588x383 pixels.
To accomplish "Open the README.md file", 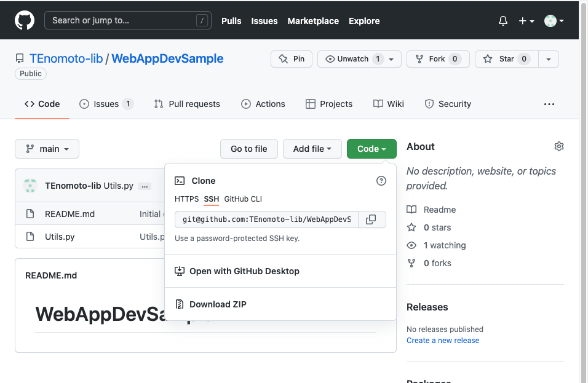I will [70, 214].
